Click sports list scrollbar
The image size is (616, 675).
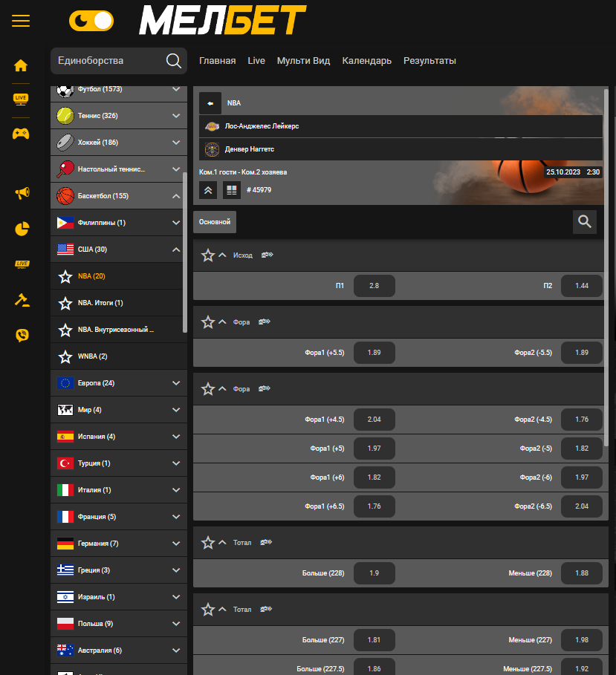[185, 252]
